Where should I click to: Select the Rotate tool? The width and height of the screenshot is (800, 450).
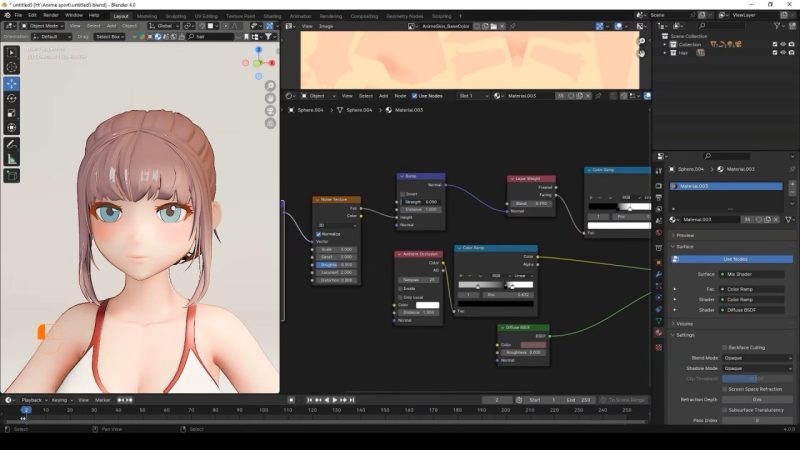pyautogui.click(x=12, y=98)
